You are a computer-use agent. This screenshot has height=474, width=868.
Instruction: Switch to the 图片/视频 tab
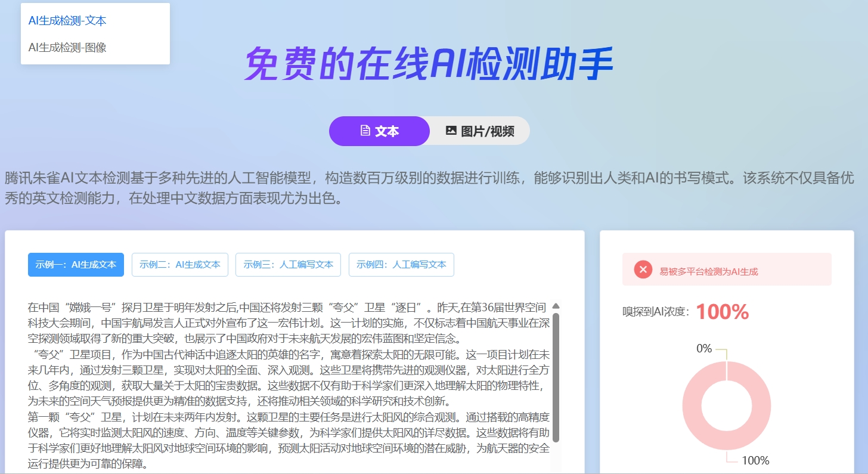click(x=480, y=131)
